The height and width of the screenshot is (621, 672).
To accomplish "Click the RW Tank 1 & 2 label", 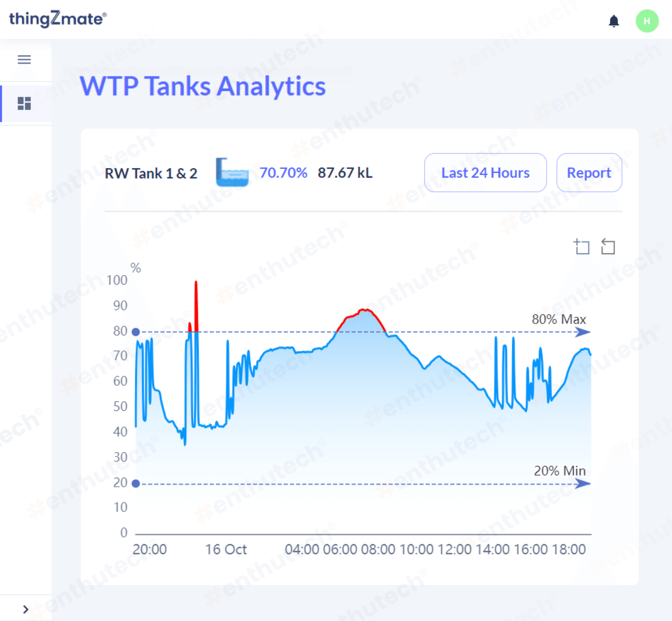I will click(x=151, y=174).
